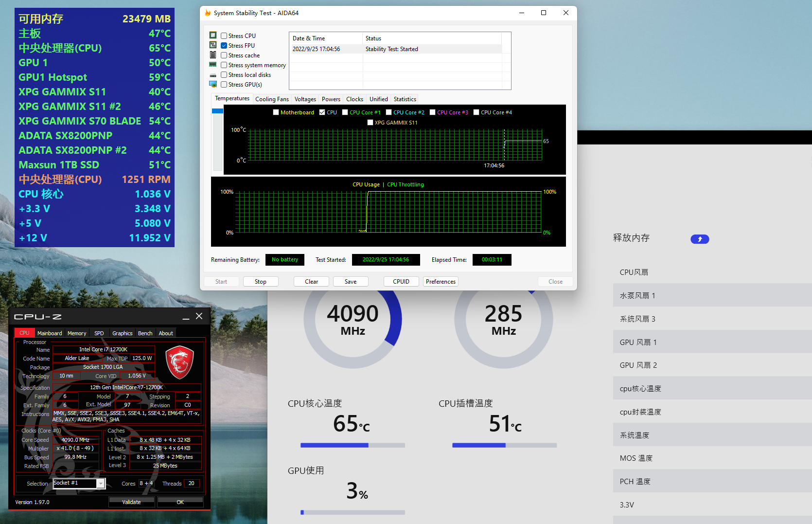
Task: Open the Voltages tab
Action: click(x=305, y=99)
